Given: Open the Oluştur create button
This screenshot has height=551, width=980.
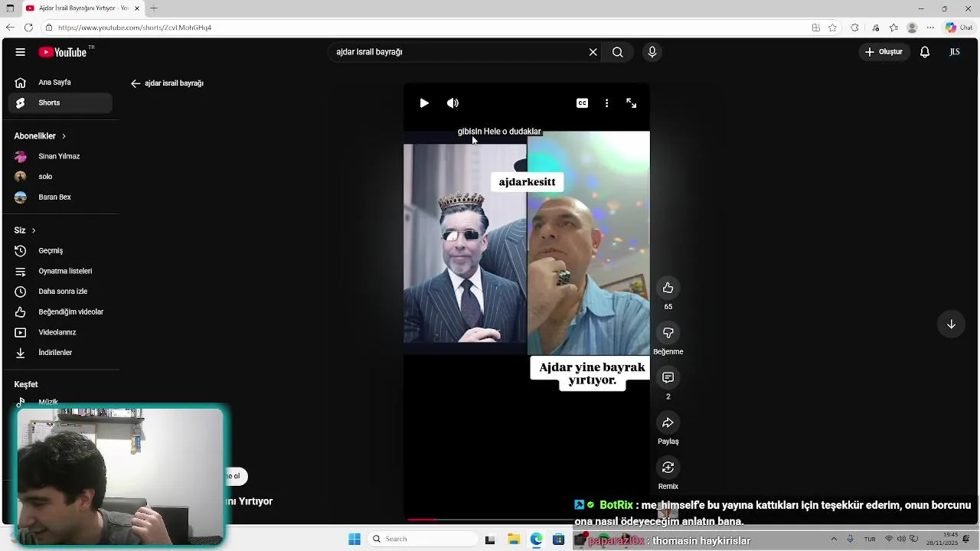Looking at the screenshot, I should (884, 52).
